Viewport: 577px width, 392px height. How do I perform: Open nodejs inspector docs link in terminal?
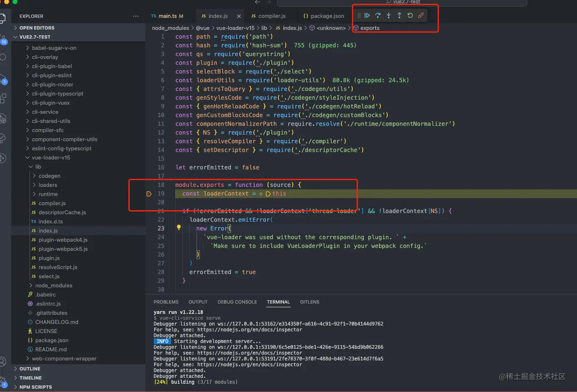click(x=250, y=330)
